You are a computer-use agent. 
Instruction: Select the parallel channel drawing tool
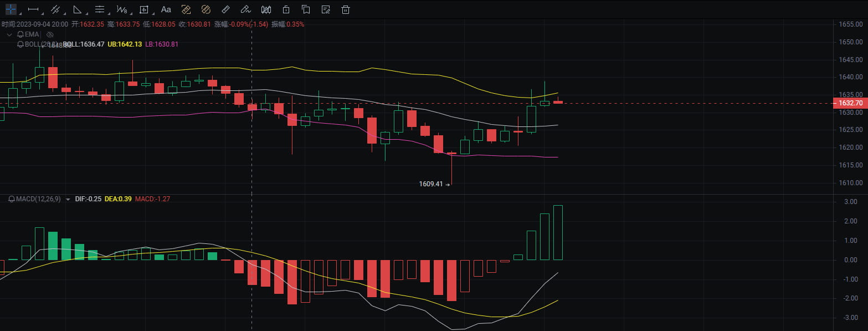[54, 9]
